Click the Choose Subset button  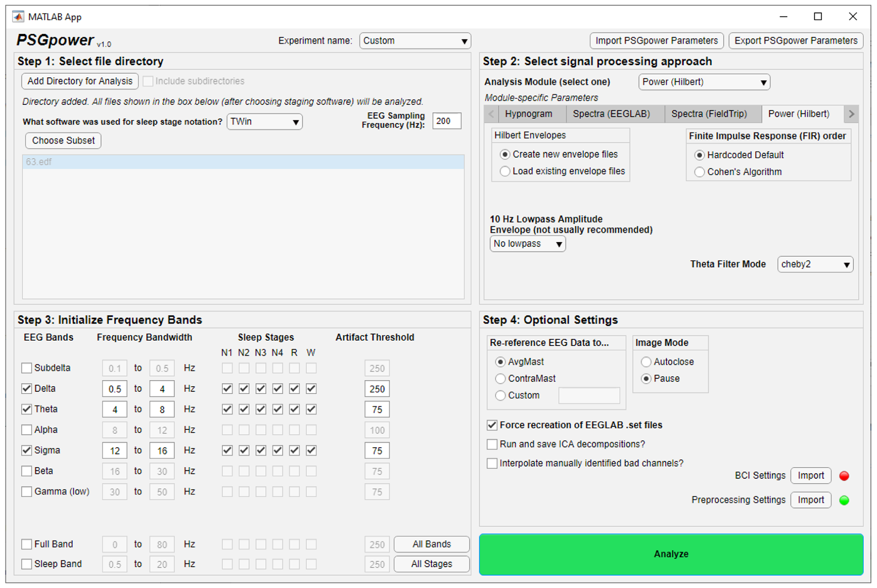63,140
